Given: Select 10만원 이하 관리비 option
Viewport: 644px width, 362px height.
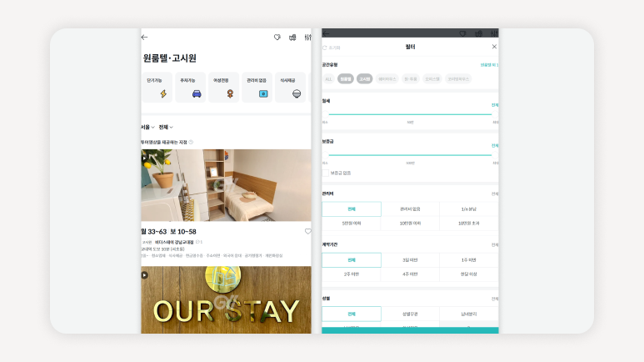Looking at the screenshot, I should (410, 224).
